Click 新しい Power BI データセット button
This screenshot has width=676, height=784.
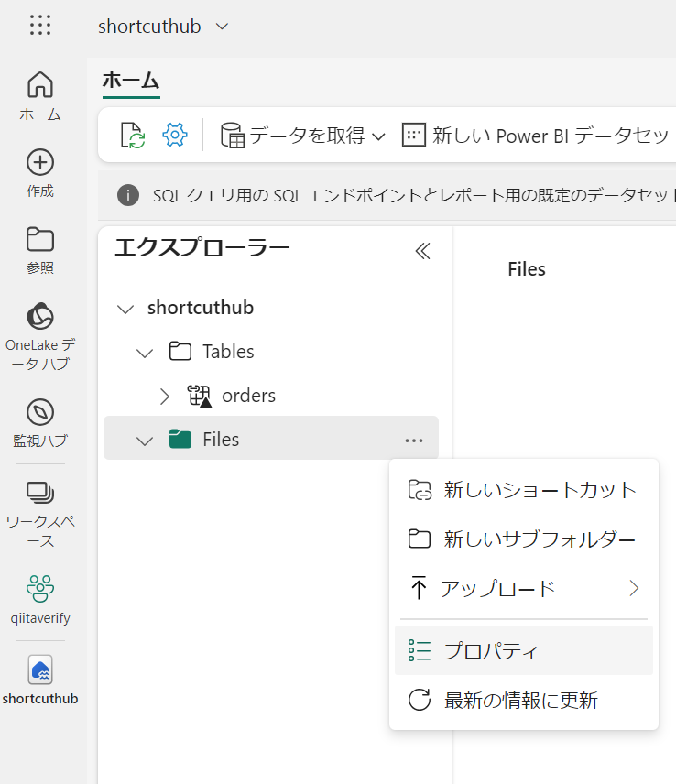(536, 136)
